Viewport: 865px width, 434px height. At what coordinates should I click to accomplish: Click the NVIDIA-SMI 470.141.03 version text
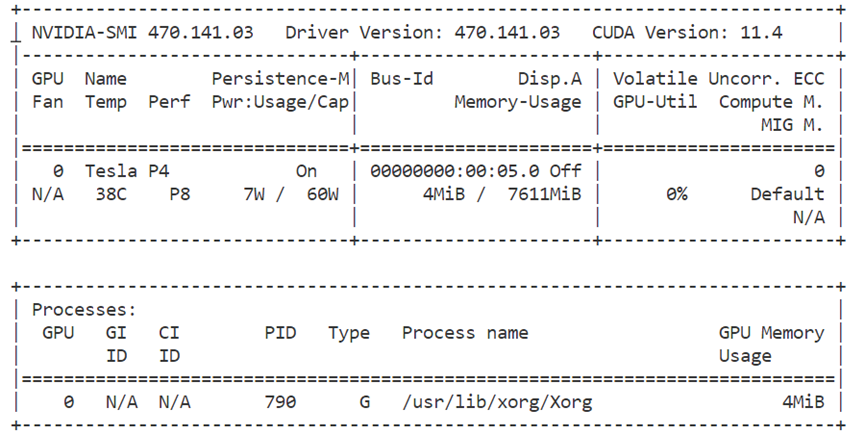point(142,32)
